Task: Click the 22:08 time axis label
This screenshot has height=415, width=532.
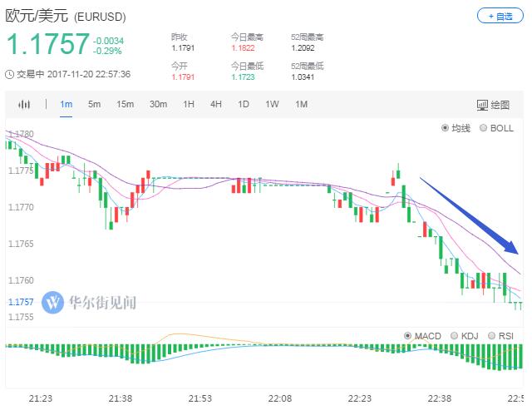Action: [280, 398]
